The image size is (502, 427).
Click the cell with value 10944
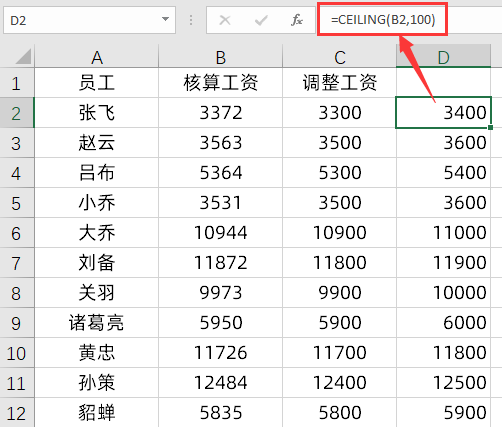click(x=220, y=233)
